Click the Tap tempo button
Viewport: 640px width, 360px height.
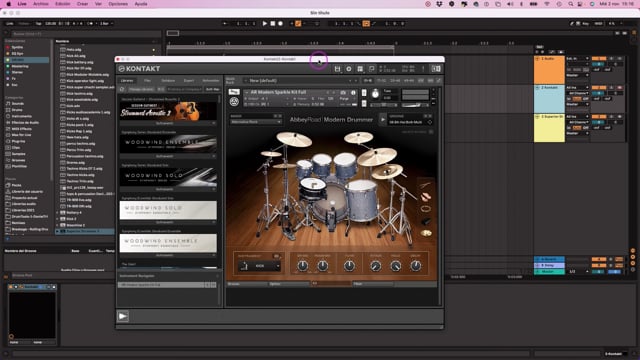point(38,24)
